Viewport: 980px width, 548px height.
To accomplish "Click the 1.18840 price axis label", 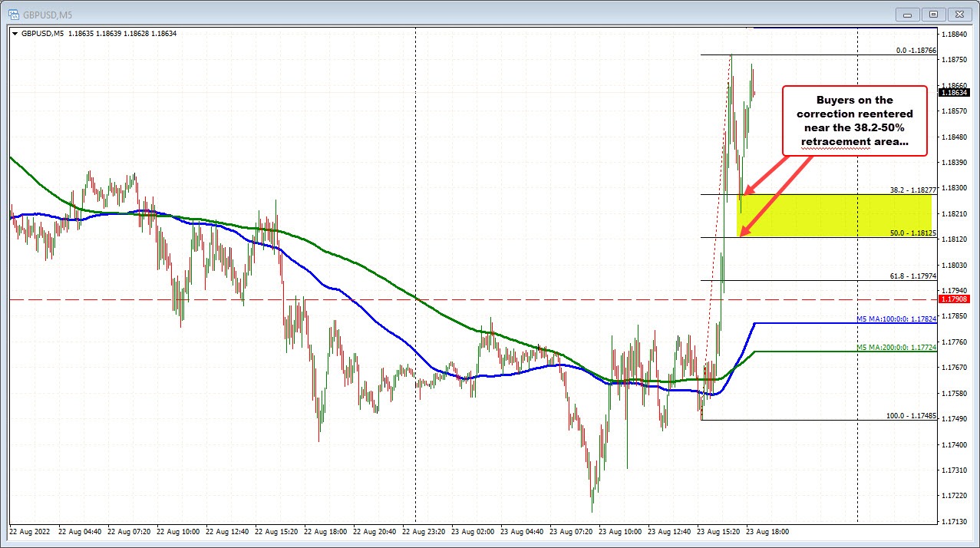I will (x=955, y=35).
